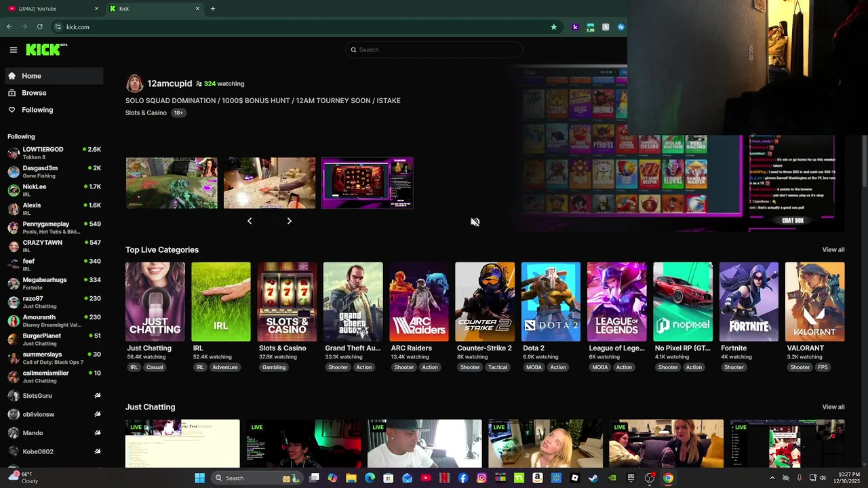Screen dimensions: 868x488
Task: Click purple K extension icon
Action: click(575, 27)
